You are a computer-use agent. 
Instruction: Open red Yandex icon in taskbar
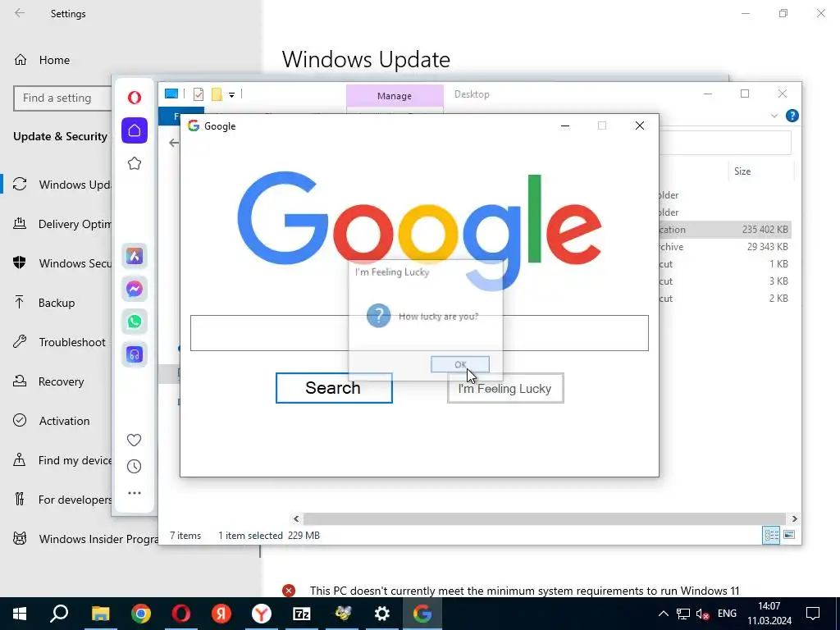tap(221, 614)
